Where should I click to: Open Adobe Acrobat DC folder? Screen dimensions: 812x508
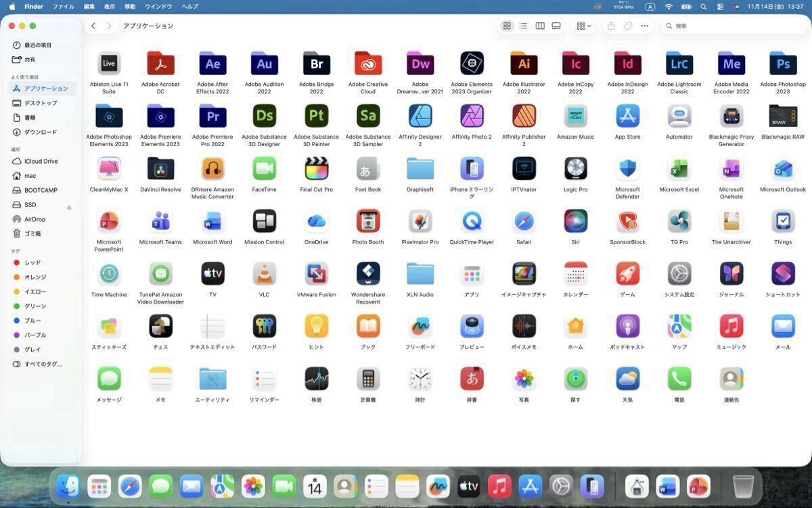pos(160,64)
